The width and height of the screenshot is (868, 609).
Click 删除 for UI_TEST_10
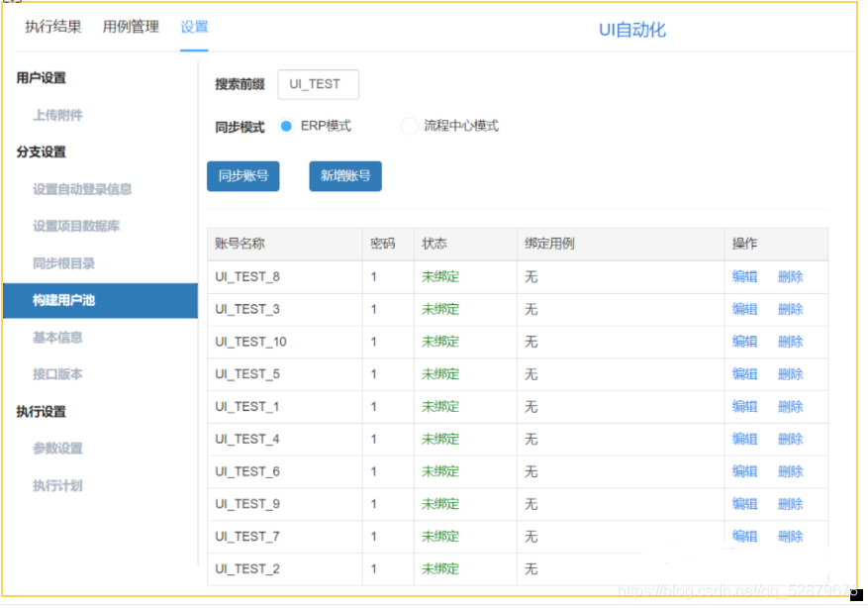pos(791,342)
